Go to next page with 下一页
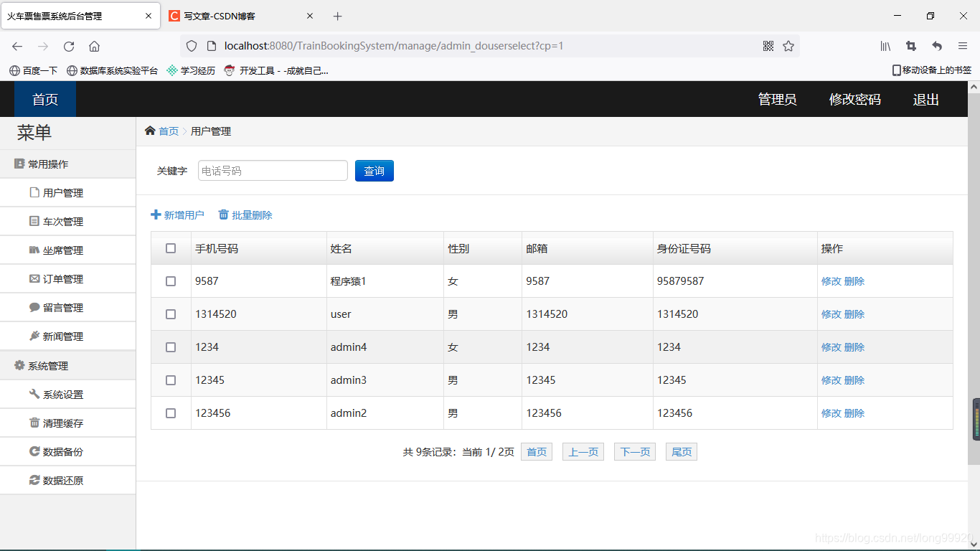Viewport: 980px width, 551px height. tap(635, 452)
